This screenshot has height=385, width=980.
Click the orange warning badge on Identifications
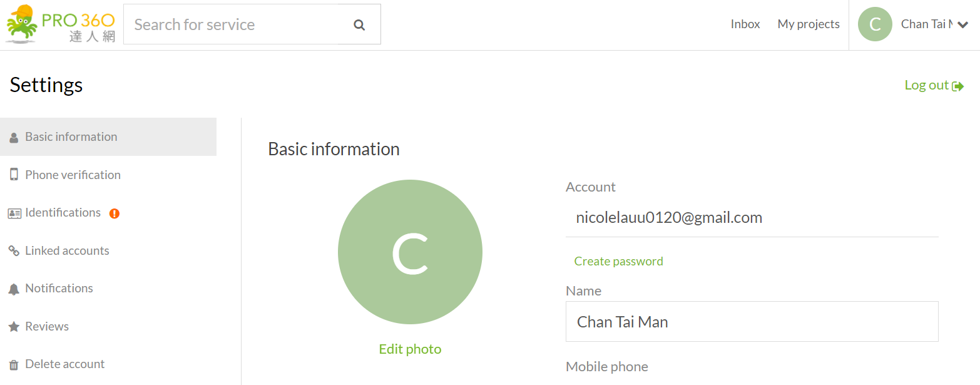[x=115, y=213]
